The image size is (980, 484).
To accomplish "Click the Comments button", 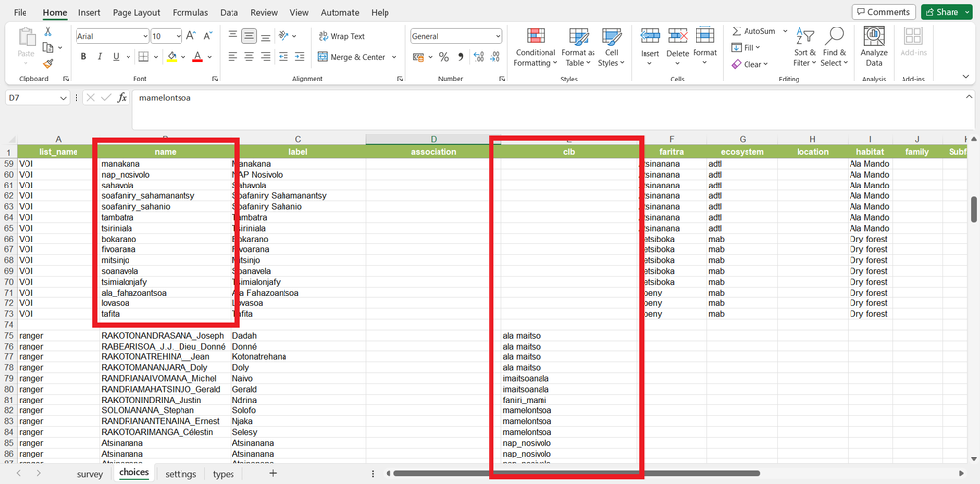I will pos(884,11).
